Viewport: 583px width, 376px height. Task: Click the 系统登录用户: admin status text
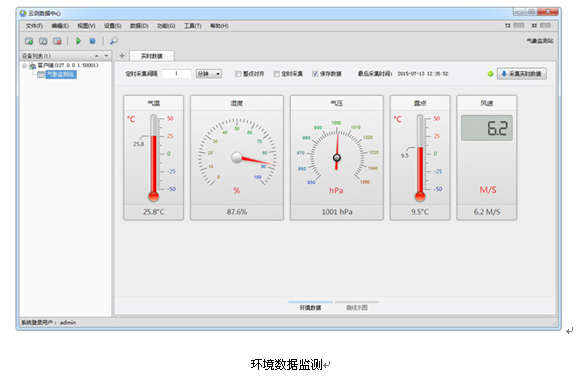coord(48,322)
